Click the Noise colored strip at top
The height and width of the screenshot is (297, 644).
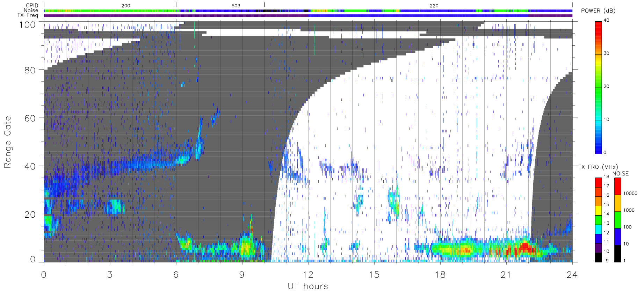308,11
